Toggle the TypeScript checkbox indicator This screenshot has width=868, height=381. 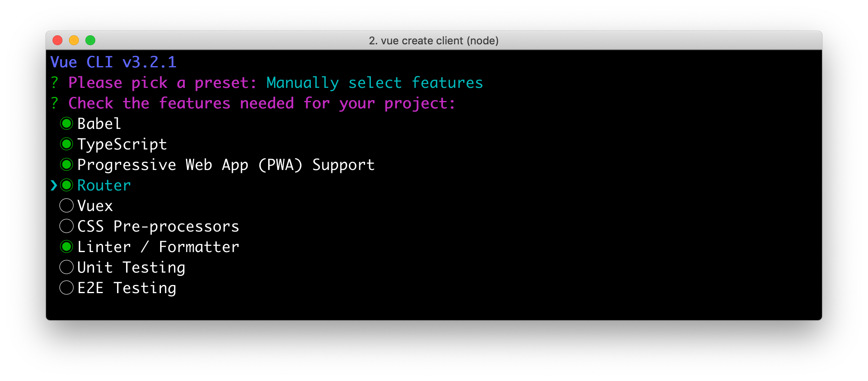(x=67, y=144)
